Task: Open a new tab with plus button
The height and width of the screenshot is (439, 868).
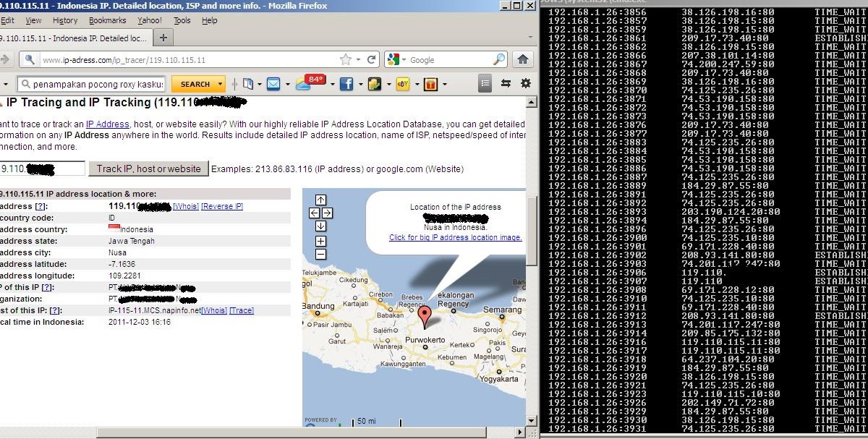Action: click(163, 38)
